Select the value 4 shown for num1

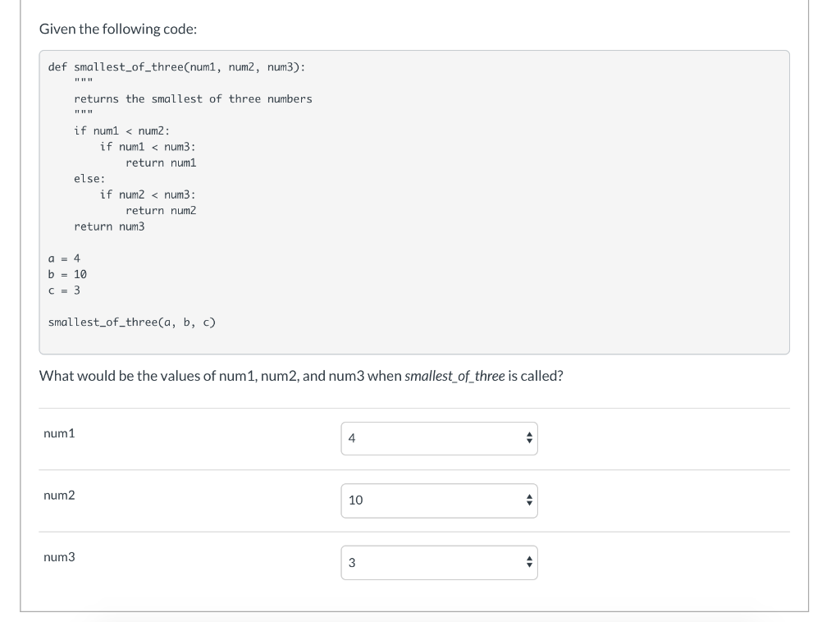tap(351, 438)
